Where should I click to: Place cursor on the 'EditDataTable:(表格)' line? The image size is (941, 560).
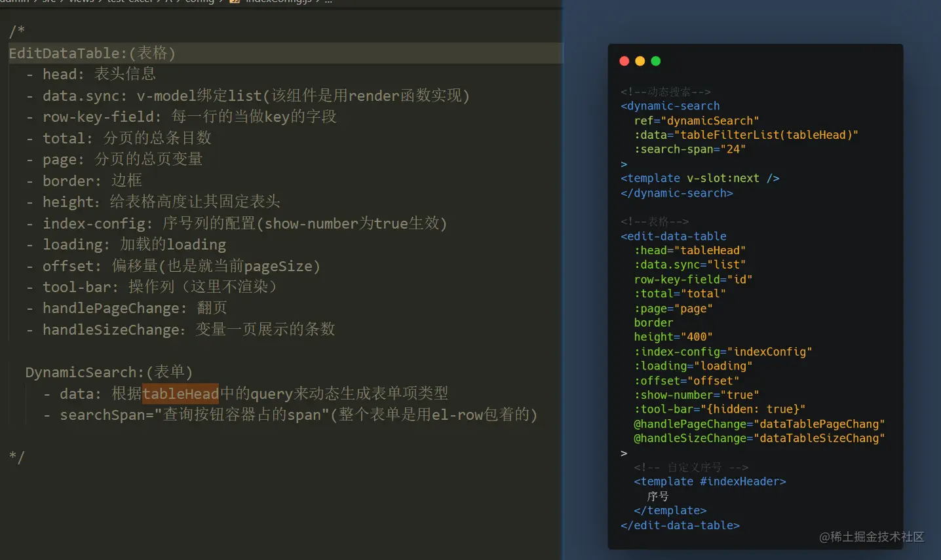[x=92, y=53]
